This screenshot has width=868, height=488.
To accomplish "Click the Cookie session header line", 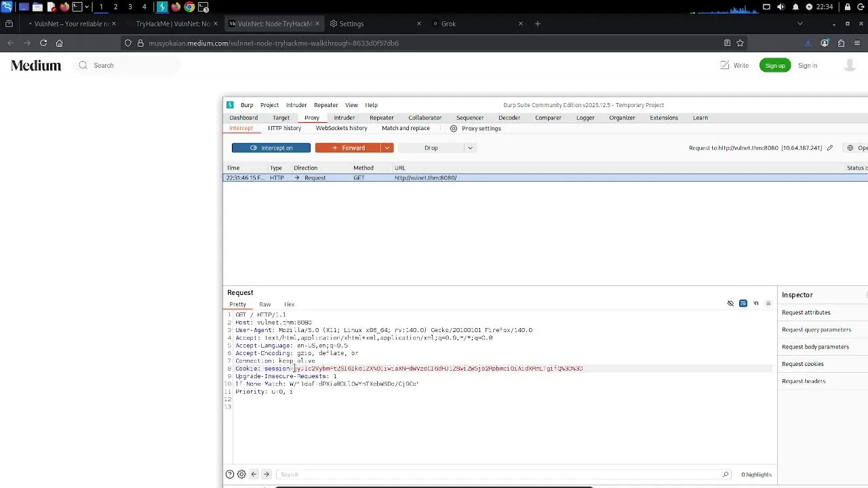I will [x=409, y=369].
